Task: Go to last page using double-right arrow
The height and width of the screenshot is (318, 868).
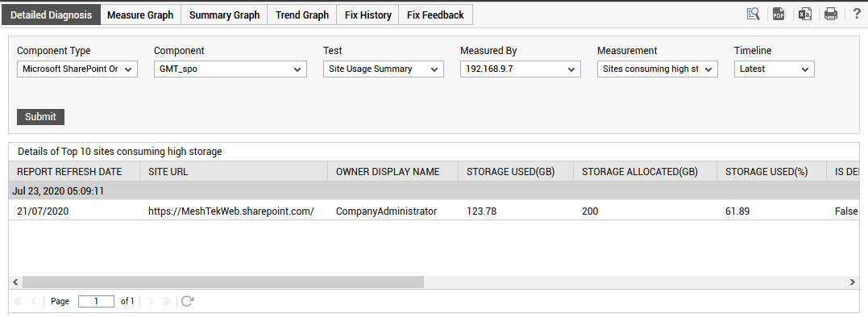Action: [166, 301]
